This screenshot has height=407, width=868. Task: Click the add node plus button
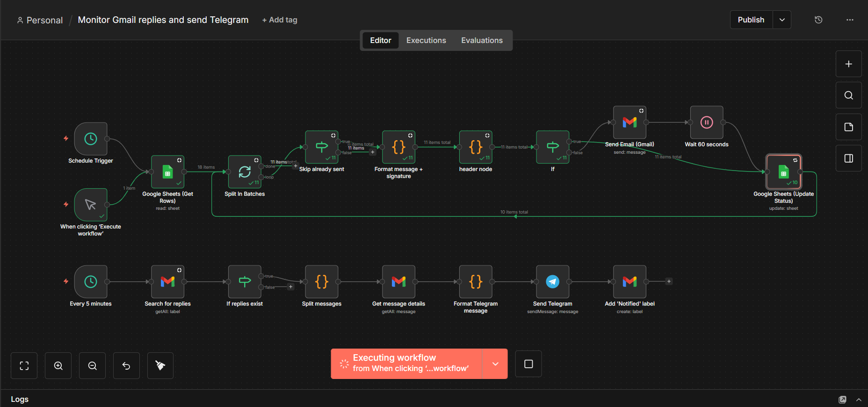(849, 64)
